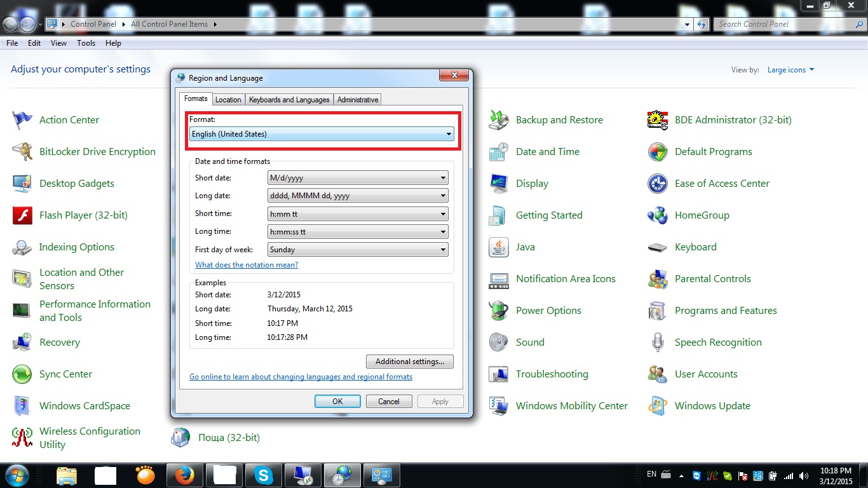Switch to the Keyboards and Languages tab
This screenshot has width=868, height=488.
(289, 100)
